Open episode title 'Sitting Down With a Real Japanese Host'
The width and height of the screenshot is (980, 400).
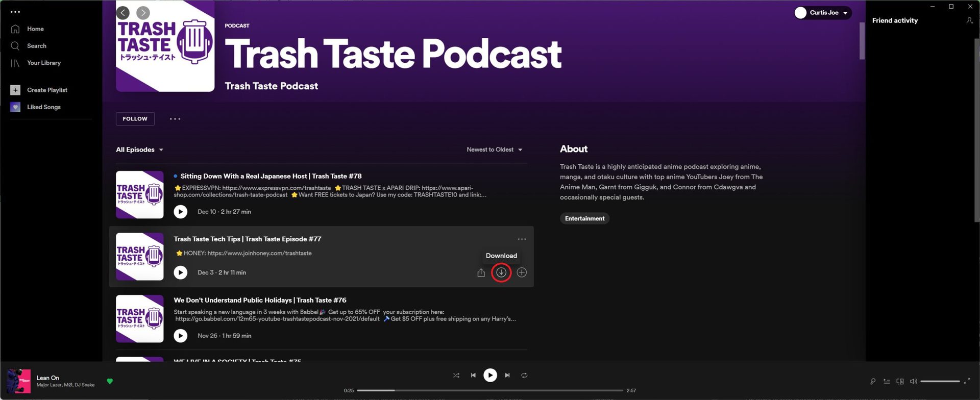point(271,177)
